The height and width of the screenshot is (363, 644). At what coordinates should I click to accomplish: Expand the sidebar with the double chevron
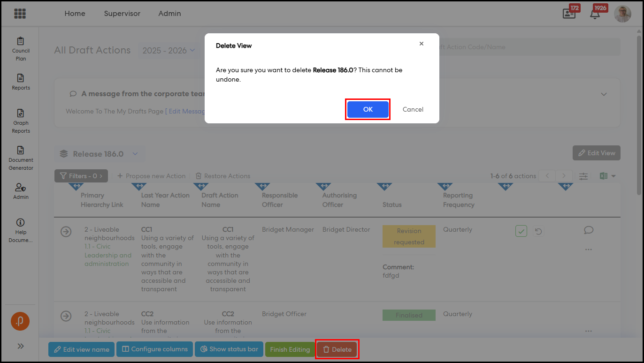click(21, 346)
